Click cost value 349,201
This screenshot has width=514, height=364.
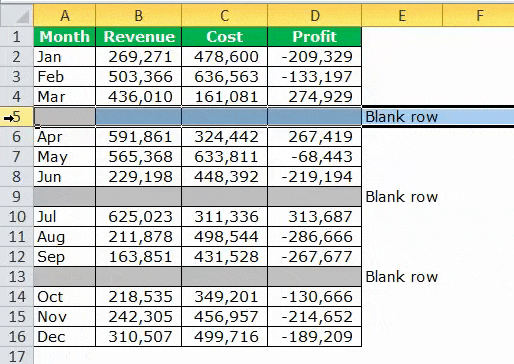(x=224, y=297)
